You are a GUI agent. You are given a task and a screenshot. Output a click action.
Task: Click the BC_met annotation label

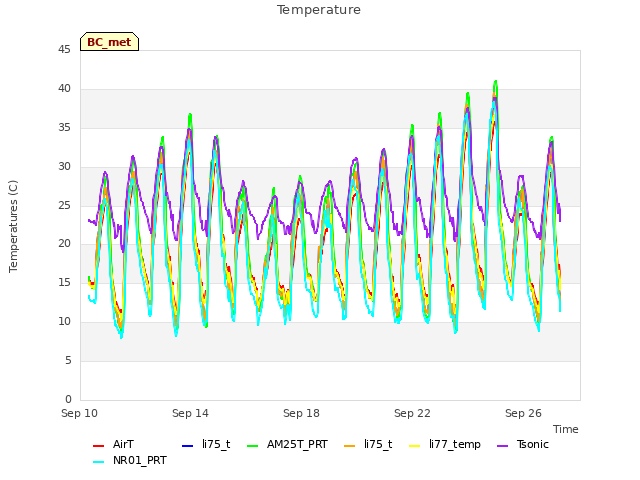pyautogui.click(x=109, y=42)
